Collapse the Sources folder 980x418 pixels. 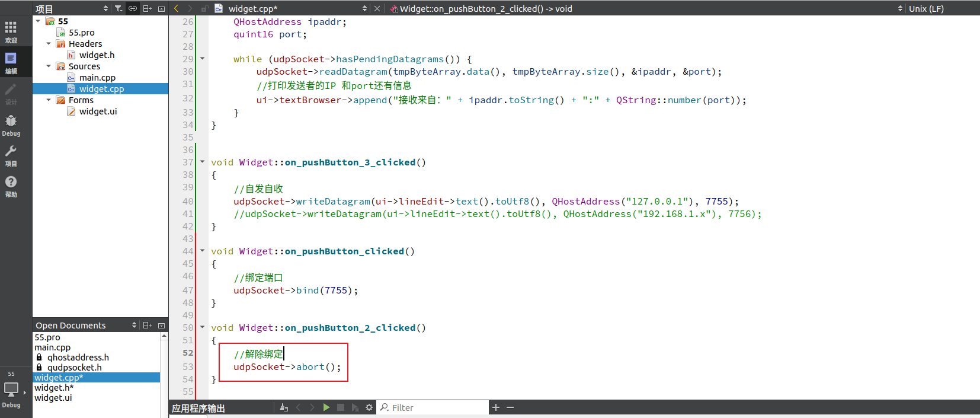click(49, 66)
